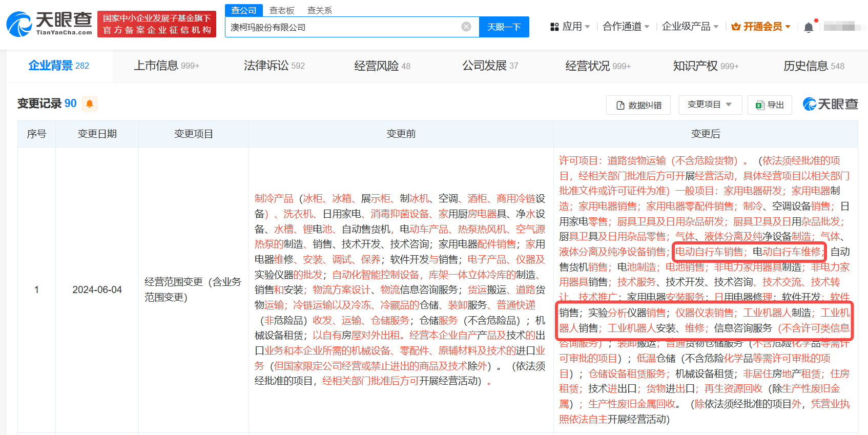Screen dimensions: 868x435
Task: Expand the 合作通道 dropdown menu
Action: pos(626,27)
